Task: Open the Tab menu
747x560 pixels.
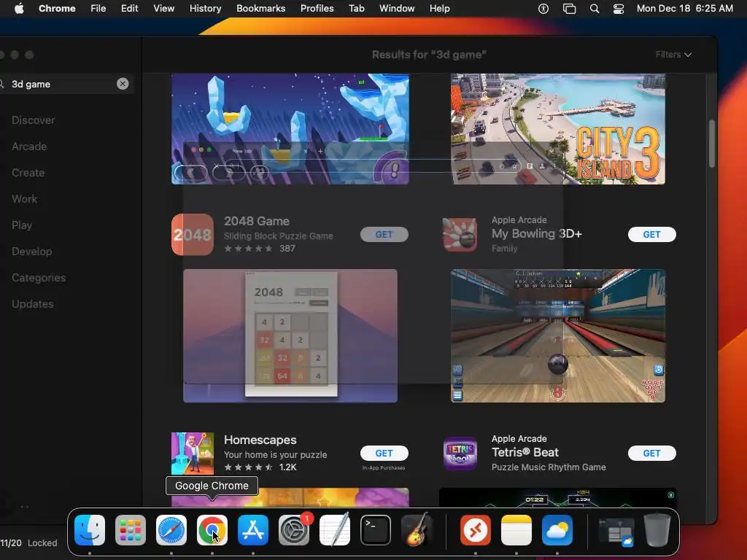Action: point(356,9)
